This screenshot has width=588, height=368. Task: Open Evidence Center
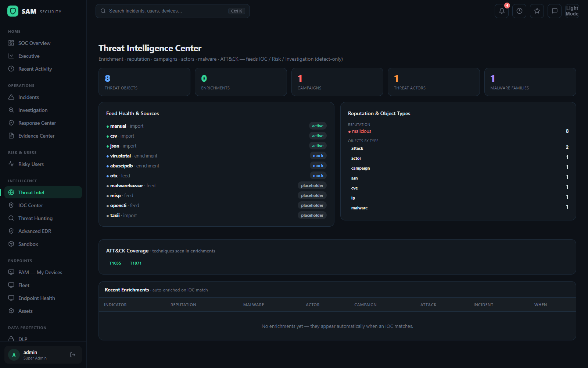click(x=43, y=136)
